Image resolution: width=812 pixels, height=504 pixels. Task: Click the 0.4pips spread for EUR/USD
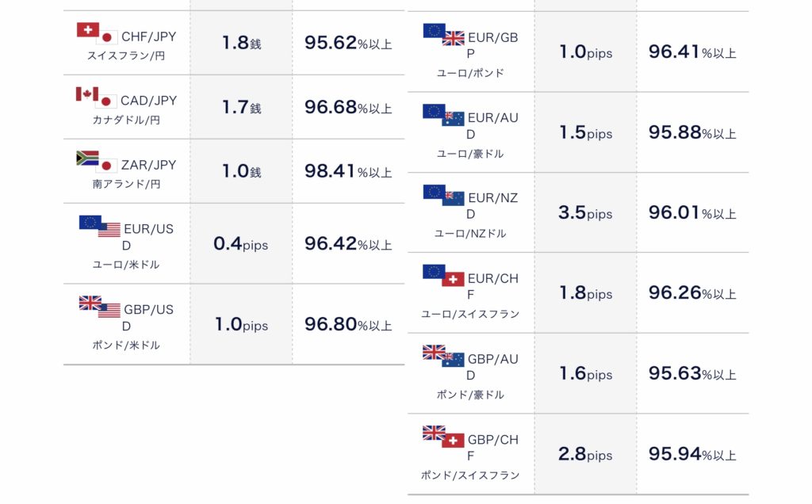(x=241, y=244)
